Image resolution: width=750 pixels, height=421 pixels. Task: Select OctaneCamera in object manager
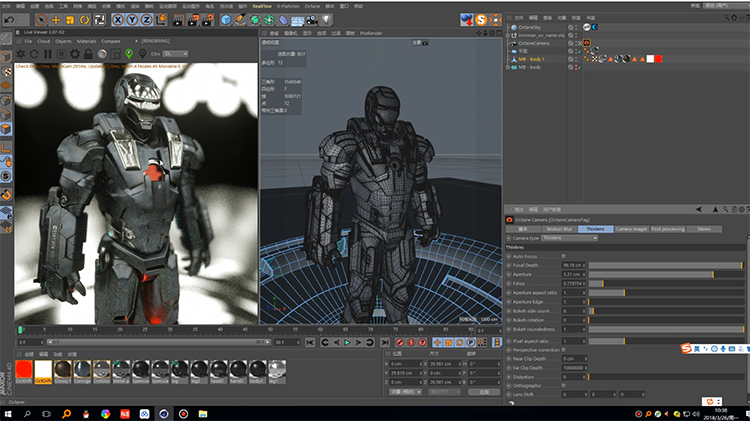pyautogui.click(x=534, y=43)
